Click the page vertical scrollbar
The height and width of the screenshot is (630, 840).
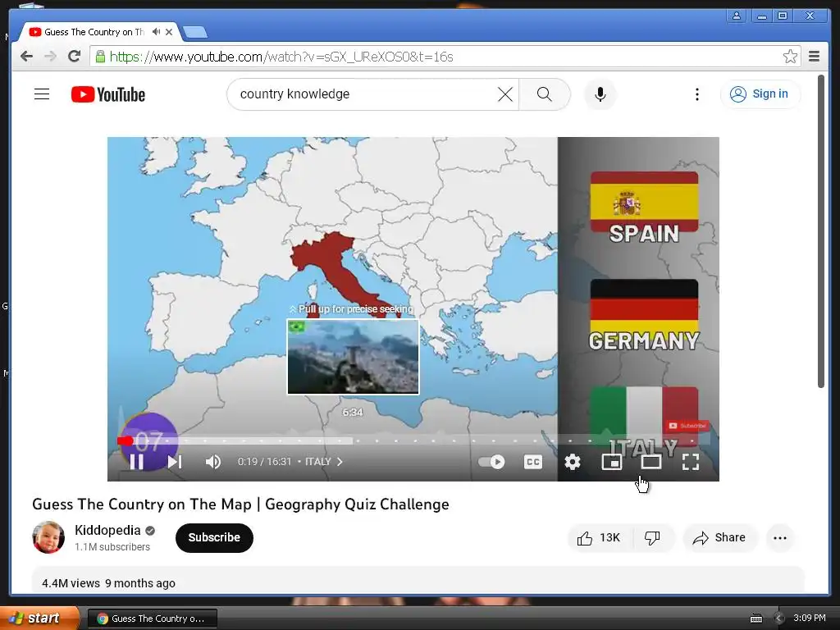pos(820,231)
